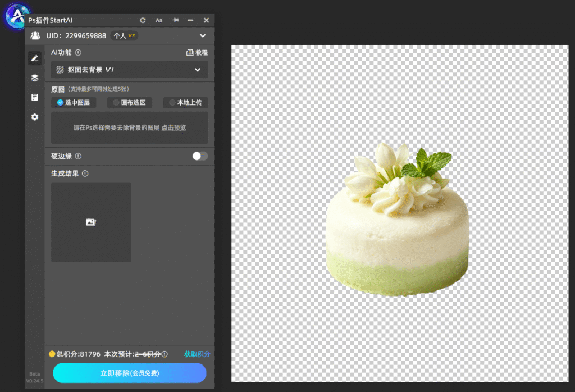Click the empty generated result thumbnail
The image size is (575, 392).
[x=91, y=222]
